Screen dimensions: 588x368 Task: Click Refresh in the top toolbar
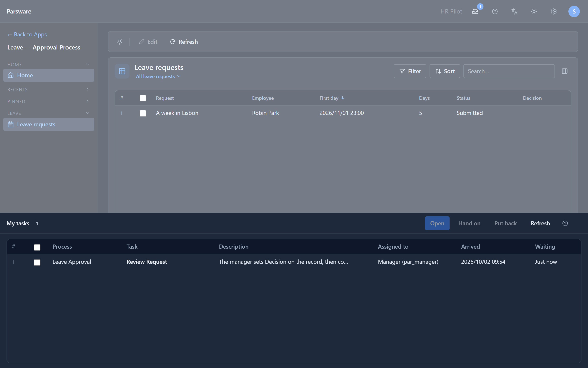[184, 42]
